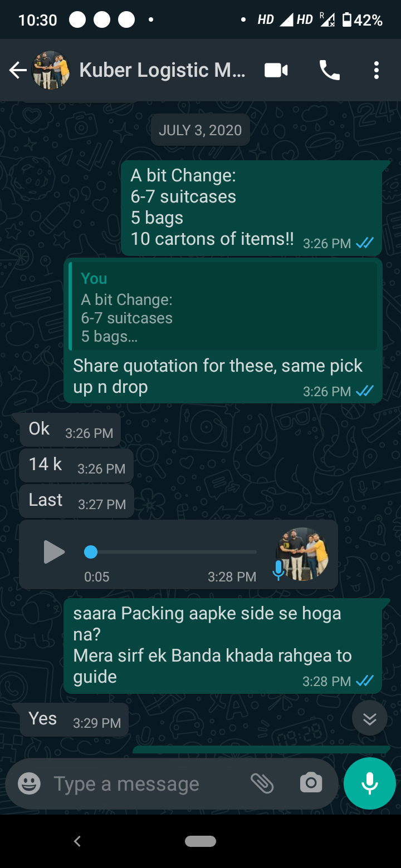
Task: Open the emoji picker
Action: coord(29,783)
